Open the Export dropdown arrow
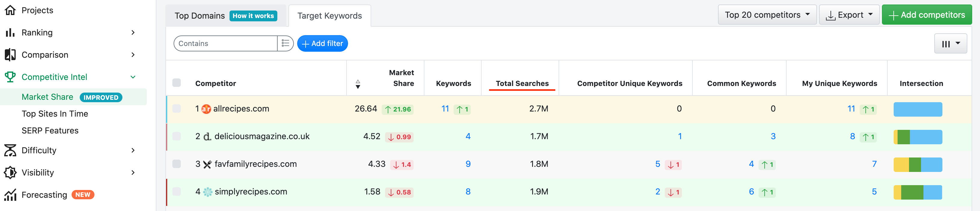Viewport: 980px width, 211px height. (x=871, y=15)
